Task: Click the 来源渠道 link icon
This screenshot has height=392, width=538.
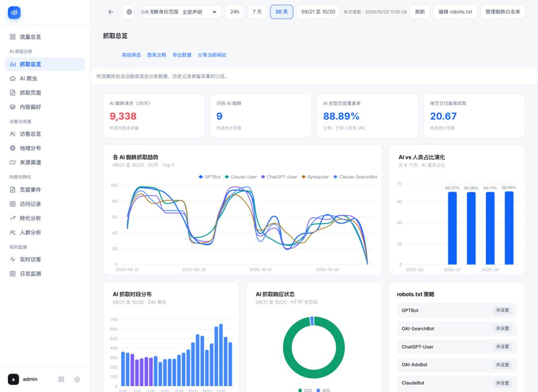Action: click(x=12, y=162)
